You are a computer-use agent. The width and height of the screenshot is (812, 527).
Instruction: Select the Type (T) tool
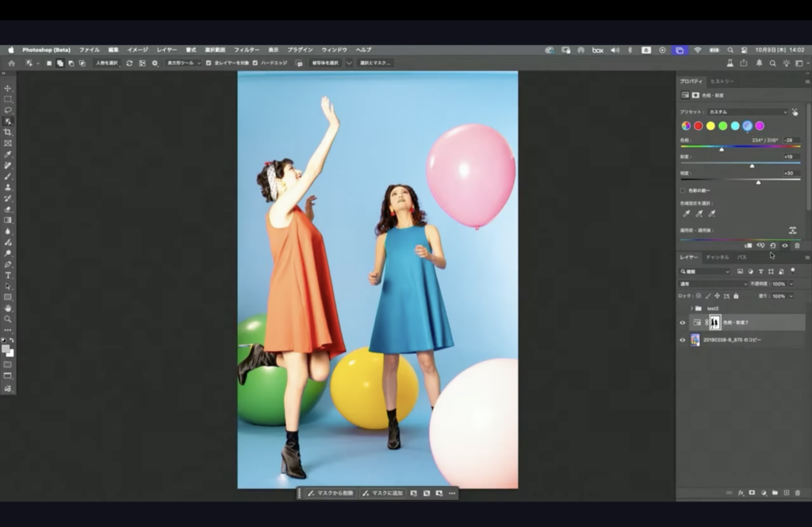(x=8, y=275)
